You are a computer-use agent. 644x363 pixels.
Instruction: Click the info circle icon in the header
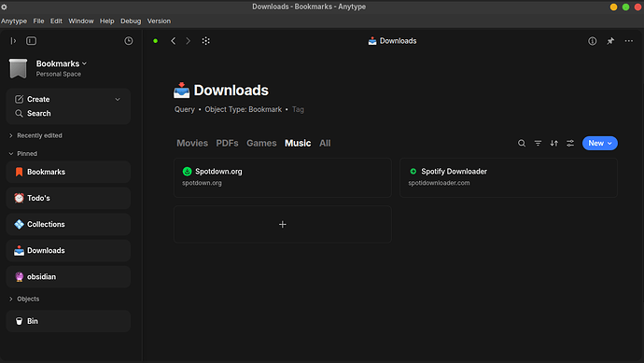pos(593,41)
